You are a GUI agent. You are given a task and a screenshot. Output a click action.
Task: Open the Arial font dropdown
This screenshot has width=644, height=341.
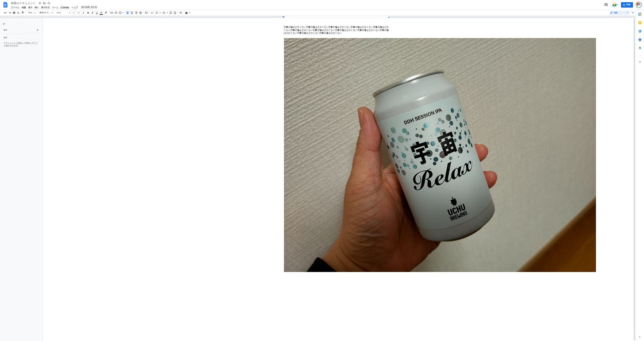63,13
